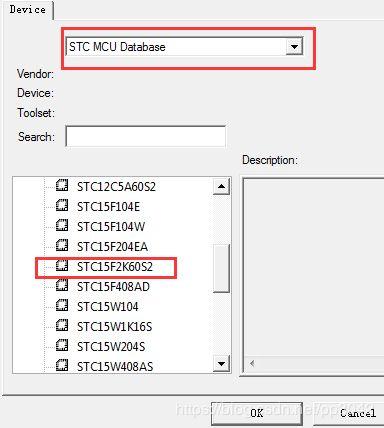Select STC15W204S in the device tree
Screen dimensions: 384x428
111,347
